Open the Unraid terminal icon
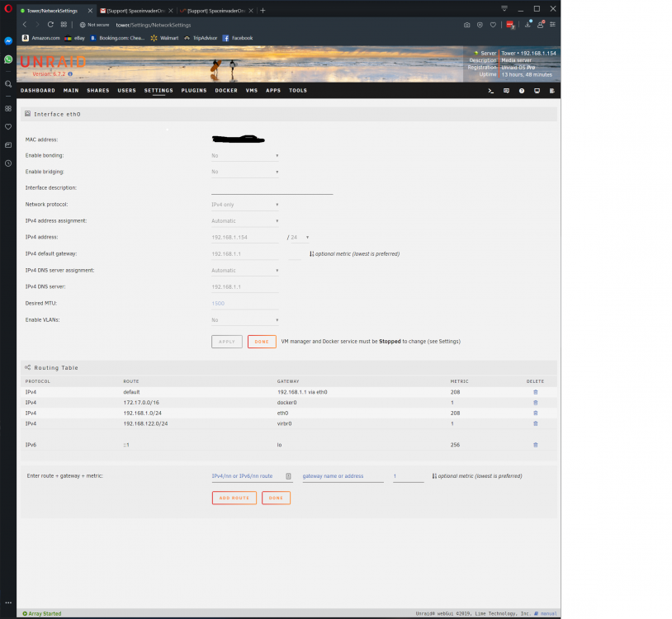Image resolution: width=672 pixels, height=619 pixels. point(490,91)
